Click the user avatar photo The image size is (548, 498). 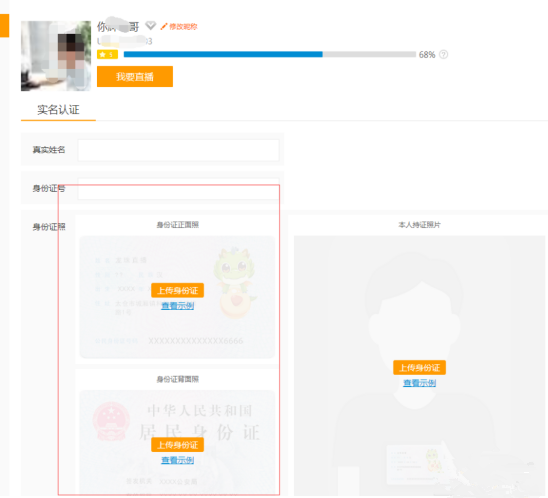(56, 56)
